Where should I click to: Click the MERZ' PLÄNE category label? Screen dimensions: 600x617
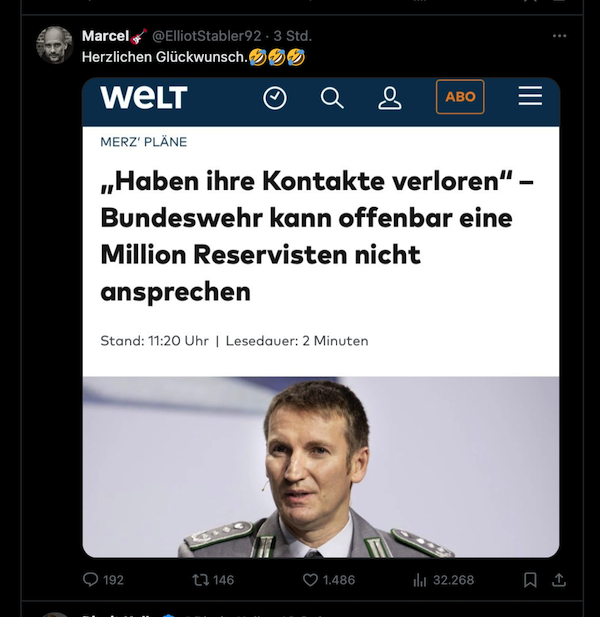click(144, 142)
